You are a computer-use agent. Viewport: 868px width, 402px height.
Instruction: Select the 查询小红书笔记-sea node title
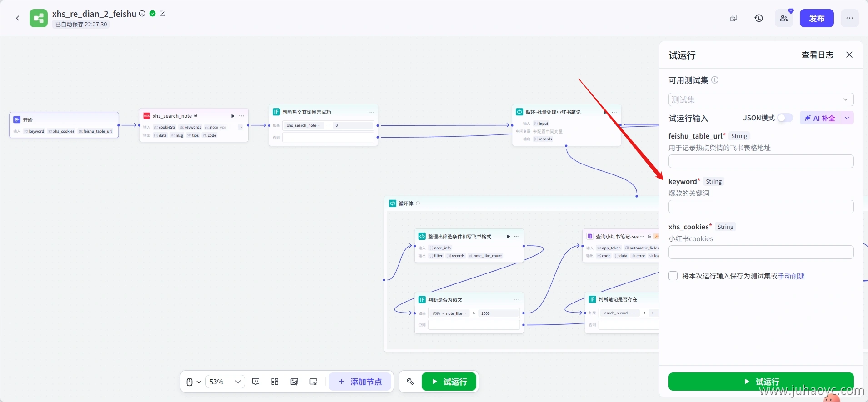click(x=620, y=237)
